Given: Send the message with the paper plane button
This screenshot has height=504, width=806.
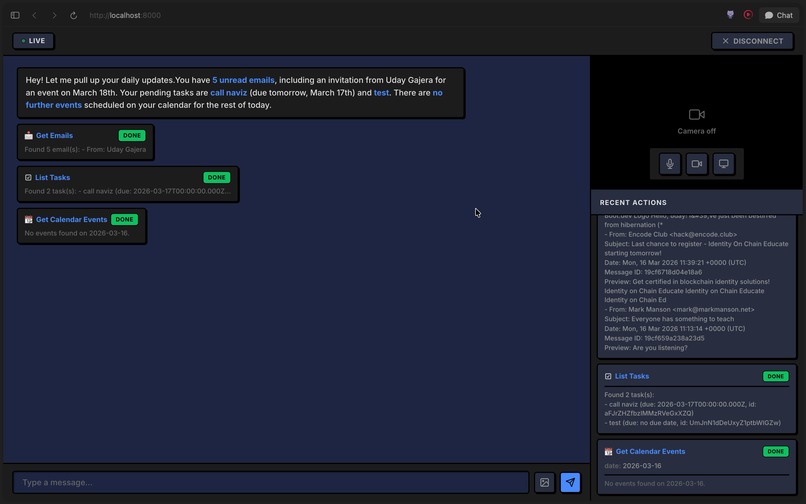Looking at the screenshot, I should coord(570,482).
